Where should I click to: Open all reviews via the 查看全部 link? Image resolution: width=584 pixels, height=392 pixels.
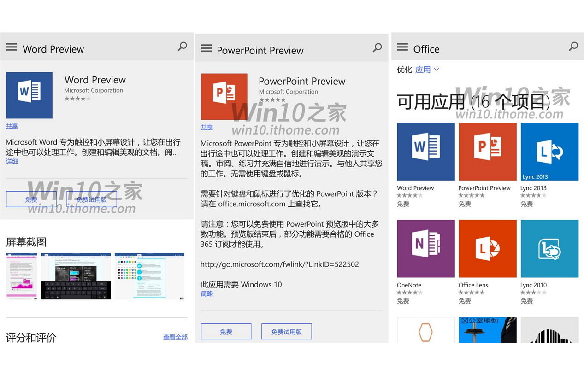tap(175, 338)
